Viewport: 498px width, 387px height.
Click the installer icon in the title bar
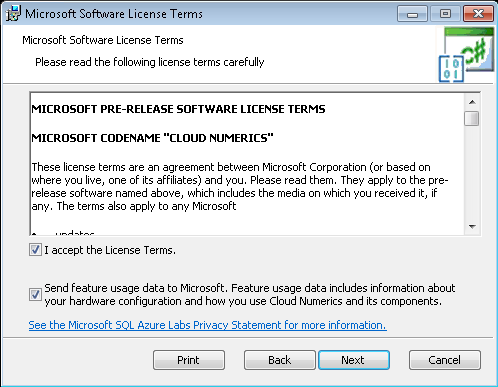click(x=13, y=13)
